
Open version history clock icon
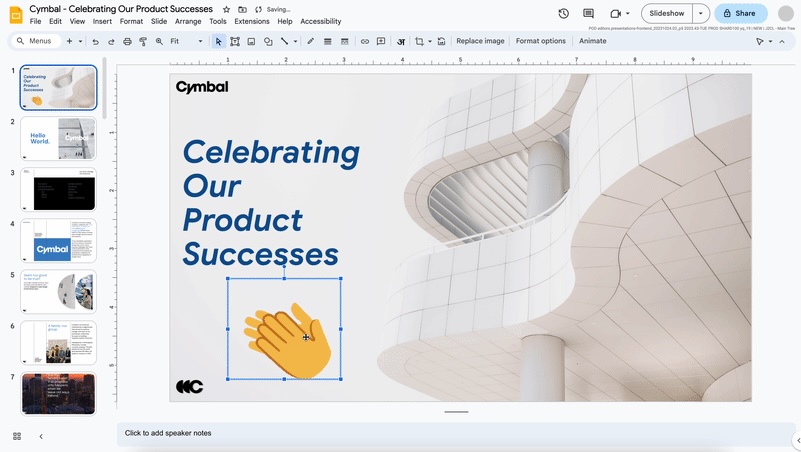(563, 13)
